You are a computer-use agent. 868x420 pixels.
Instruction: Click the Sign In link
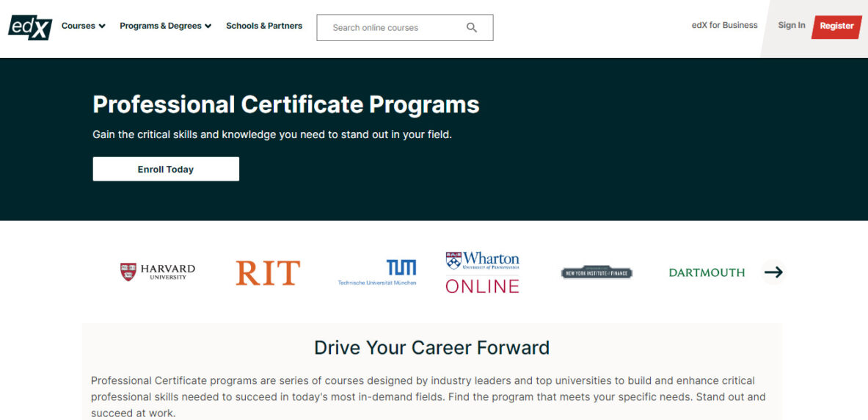(x=792, y=25)
